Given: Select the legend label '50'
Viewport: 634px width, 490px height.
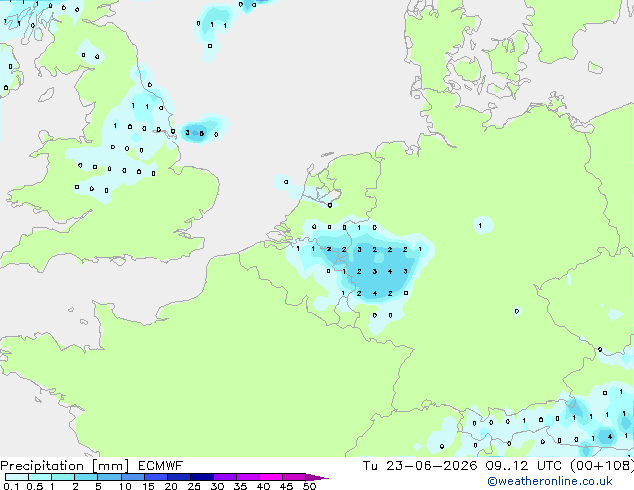Looking at the screenshot, I should [310, 486].
